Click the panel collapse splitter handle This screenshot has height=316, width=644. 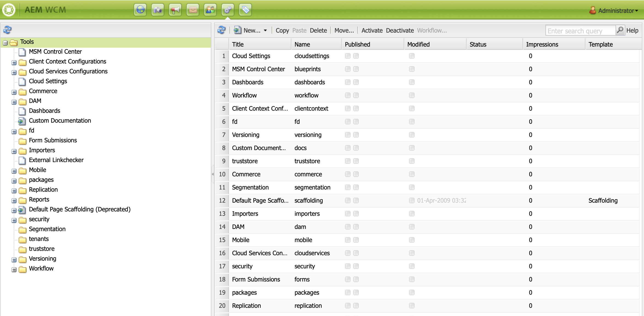(x=213, y=174)
